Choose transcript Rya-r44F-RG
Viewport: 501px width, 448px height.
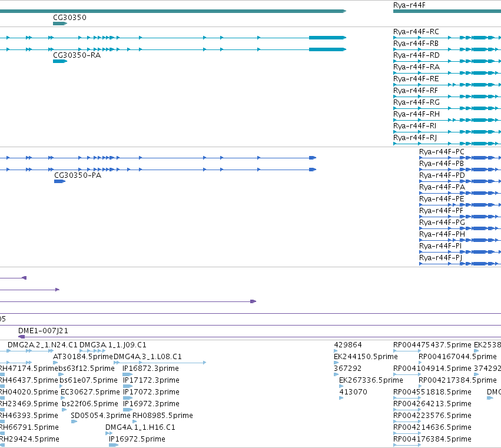coord(416,102)
